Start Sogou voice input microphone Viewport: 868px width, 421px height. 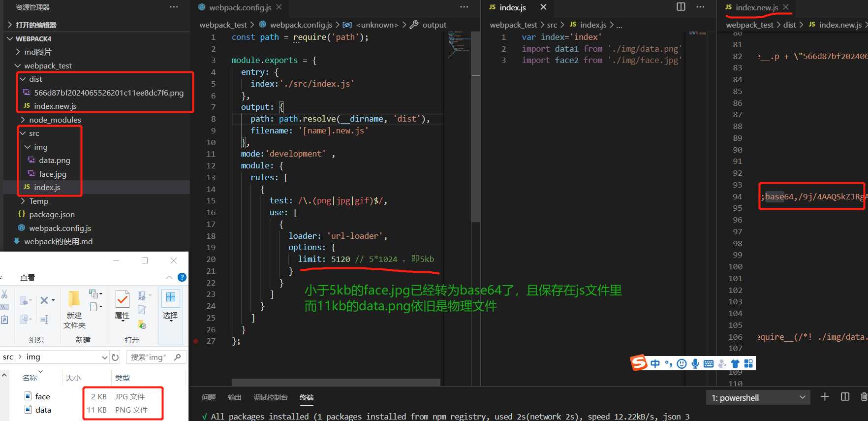pos(695,364)
